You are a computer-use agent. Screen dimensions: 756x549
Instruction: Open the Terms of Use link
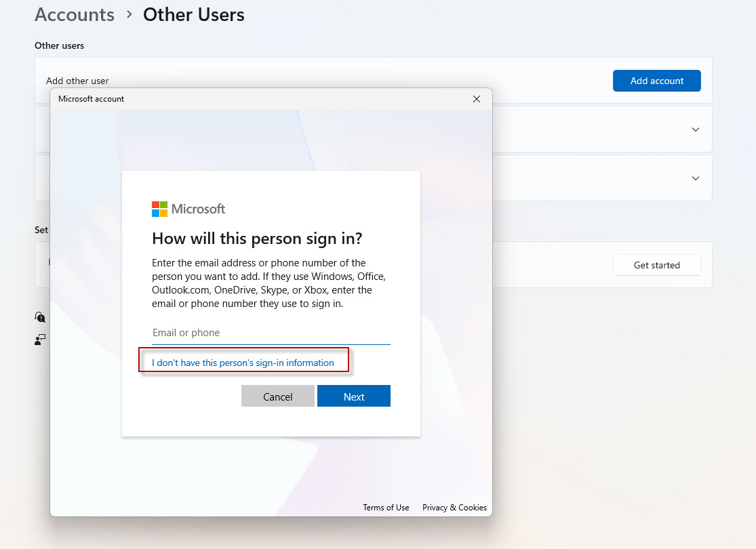[386, 508]
